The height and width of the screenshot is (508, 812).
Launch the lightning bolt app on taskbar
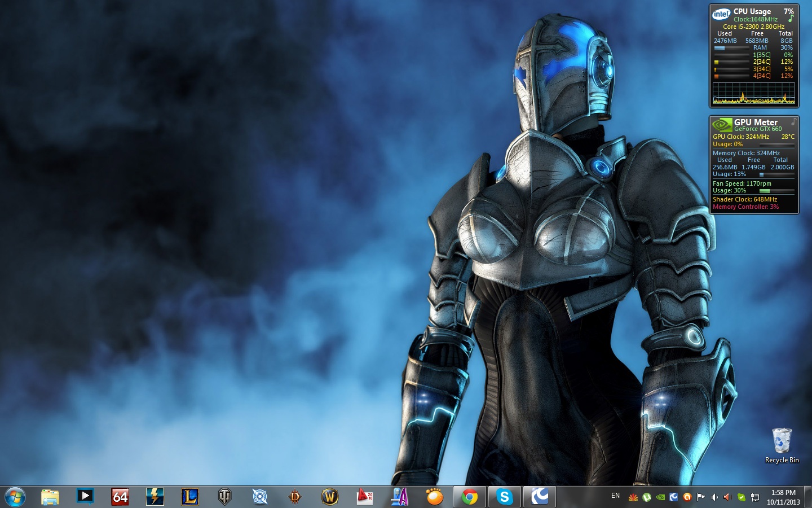pos(155,497)
